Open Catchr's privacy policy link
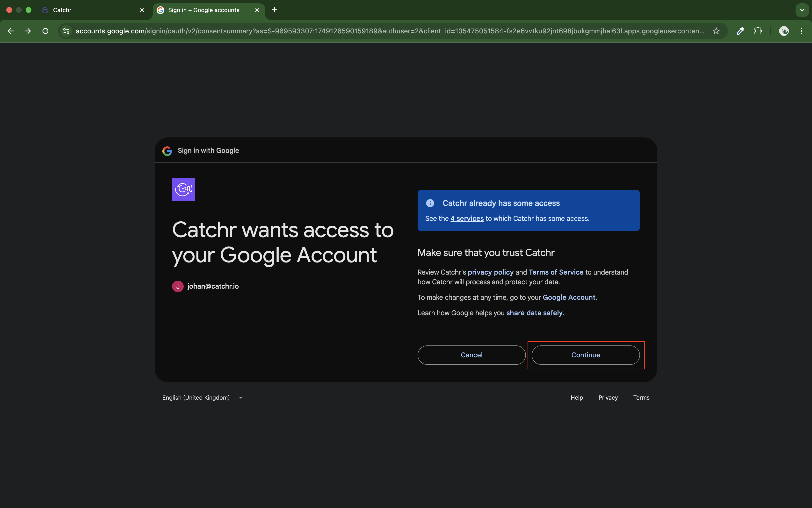 pyautogui.click(x=491, y=272)
